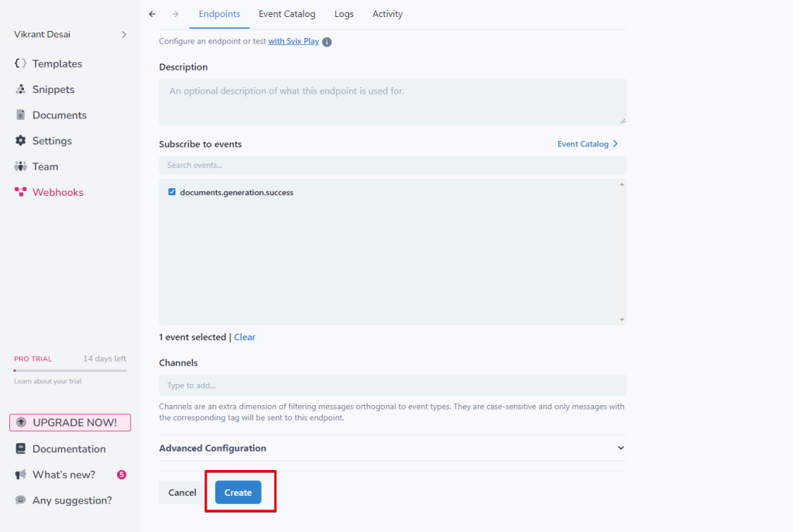Uncheck documents.generation.success event checkbox
This screenshot has height=532, width=793.
[x=172, y=192]
